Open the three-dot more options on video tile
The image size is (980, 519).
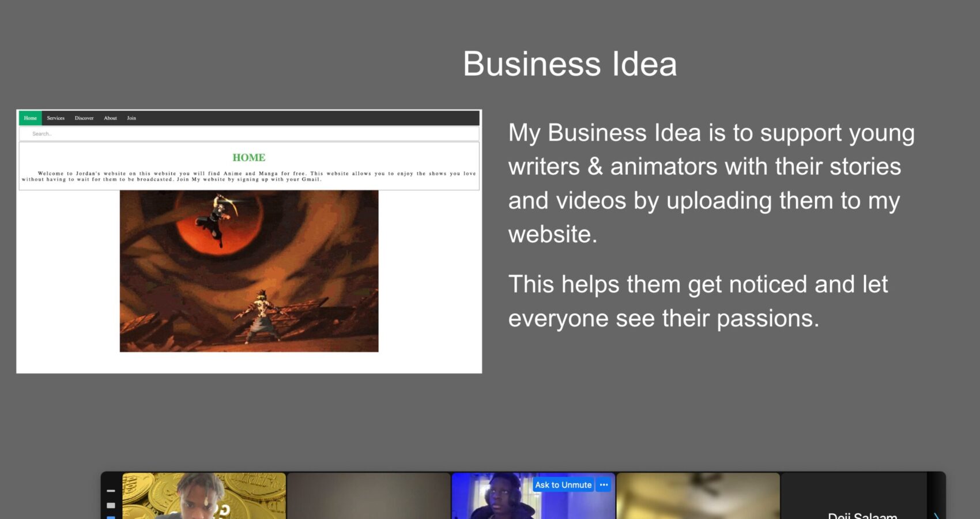pos(604,485)
